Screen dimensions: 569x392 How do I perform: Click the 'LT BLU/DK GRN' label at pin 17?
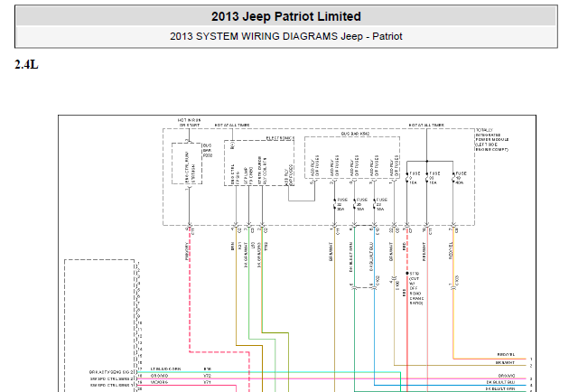165,369
